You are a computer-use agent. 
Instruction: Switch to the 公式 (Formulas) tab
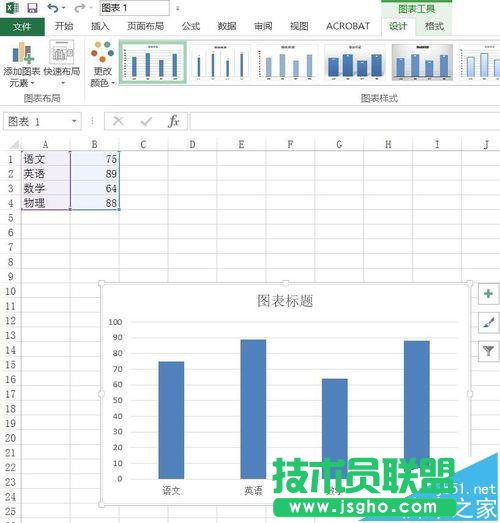[x=191, y=26]
